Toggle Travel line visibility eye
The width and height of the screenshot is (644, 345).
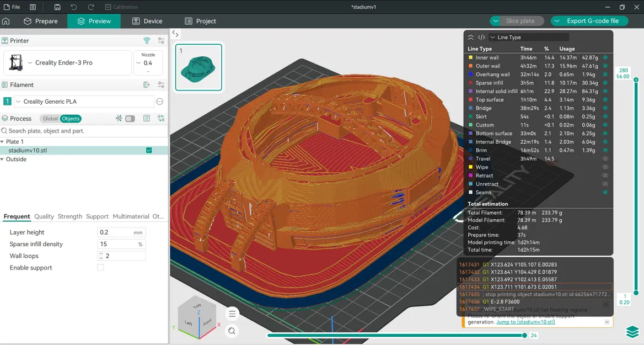pos(605,159)
